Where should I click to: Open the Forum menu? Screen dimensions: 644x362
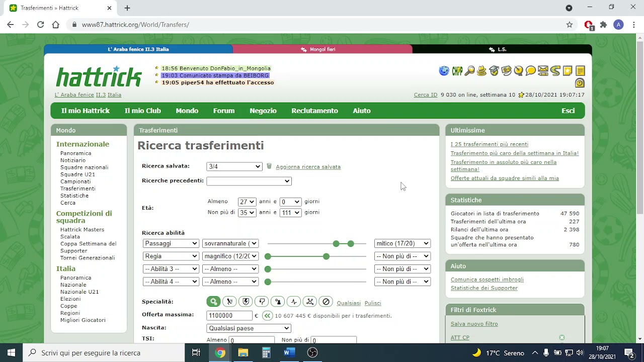(224, 111)
